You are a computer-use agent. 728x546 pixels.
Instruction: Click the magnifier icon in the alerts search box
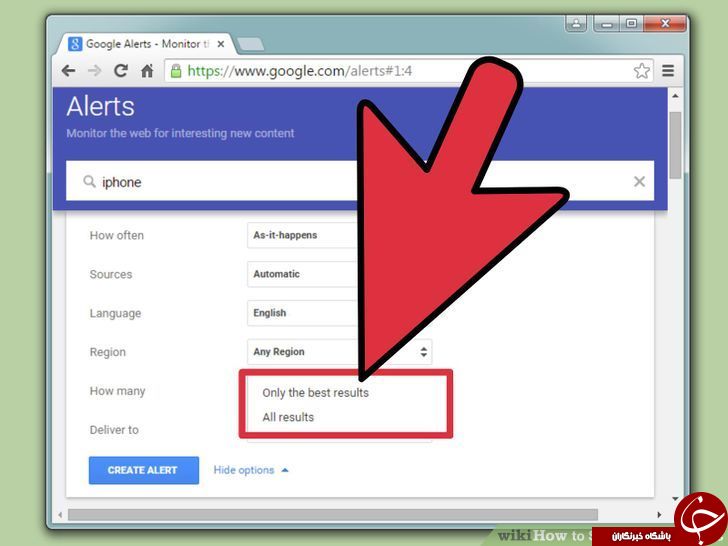coord(89,181)
